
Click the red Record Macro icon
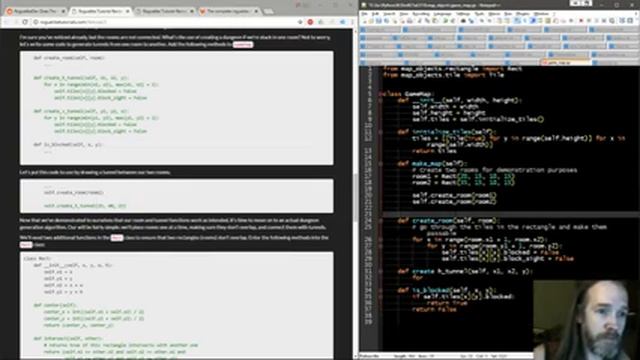pos(581,21)
